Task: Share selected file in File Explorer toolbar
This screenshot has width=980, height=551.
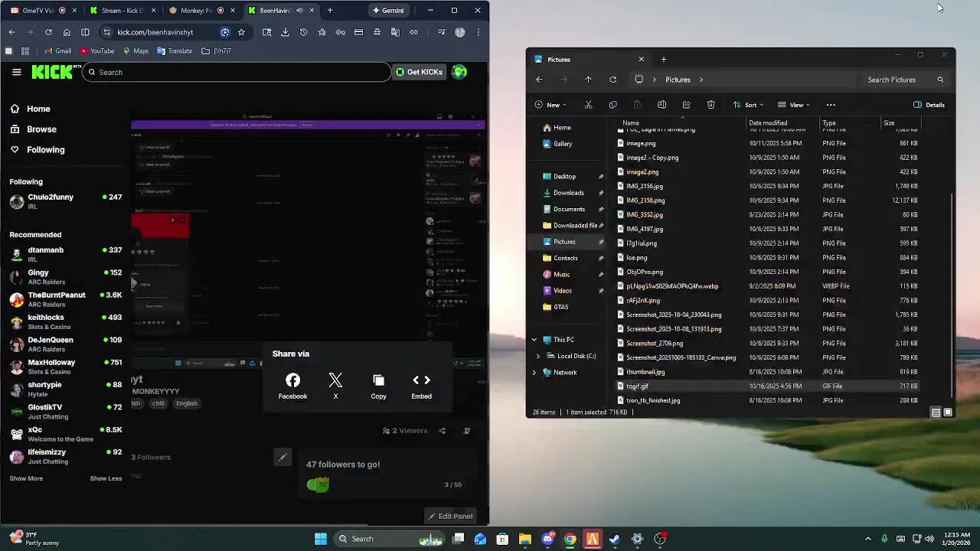Action: coord(686,105)
